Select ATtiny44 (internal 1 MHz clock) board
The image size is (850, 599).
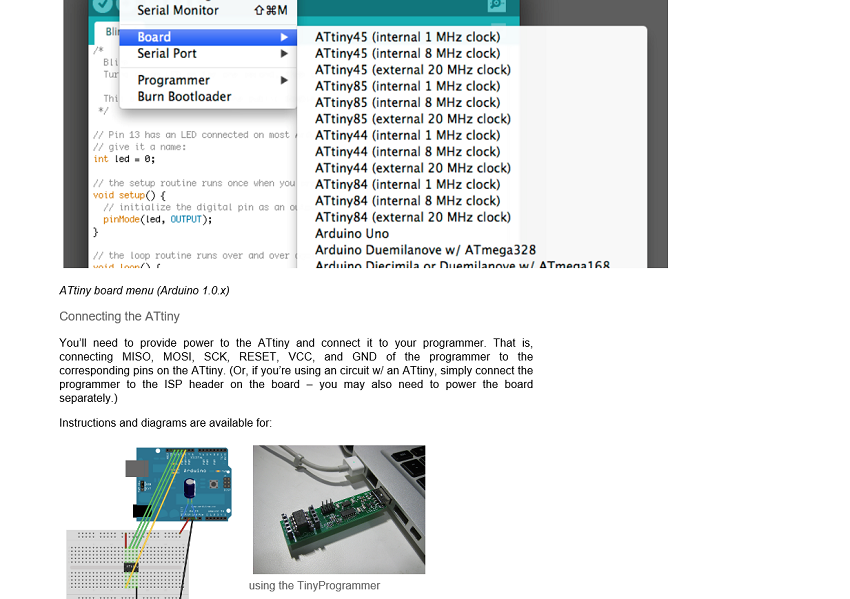[x=407, y=135]
